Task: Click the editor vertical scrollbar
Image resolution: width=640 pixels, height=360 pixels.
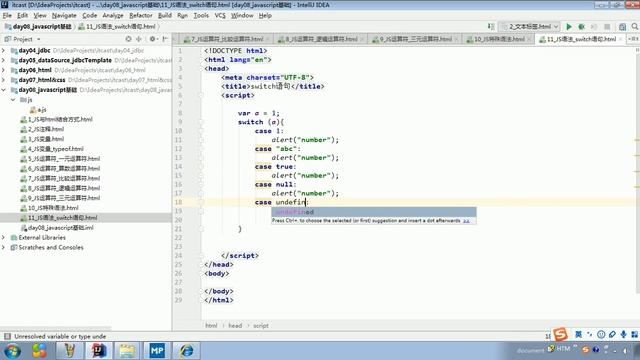Action: 638,171
